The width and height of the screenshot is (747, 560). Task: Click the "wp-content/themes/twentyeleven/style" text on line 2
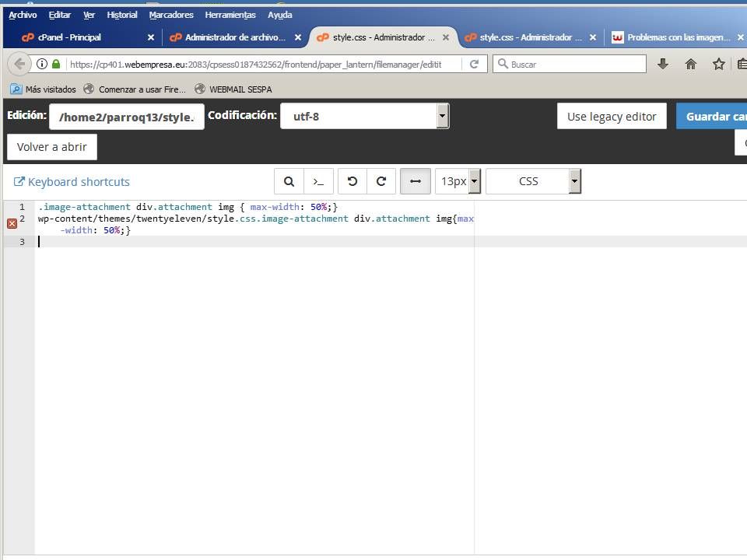(136, 219)
